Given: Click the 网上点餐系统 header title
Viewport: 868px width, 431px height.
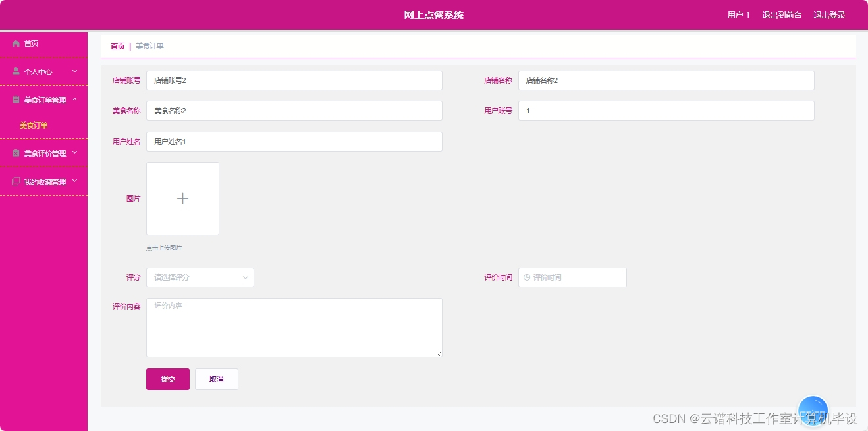Looking at the screenshot, I should (434, 15).
